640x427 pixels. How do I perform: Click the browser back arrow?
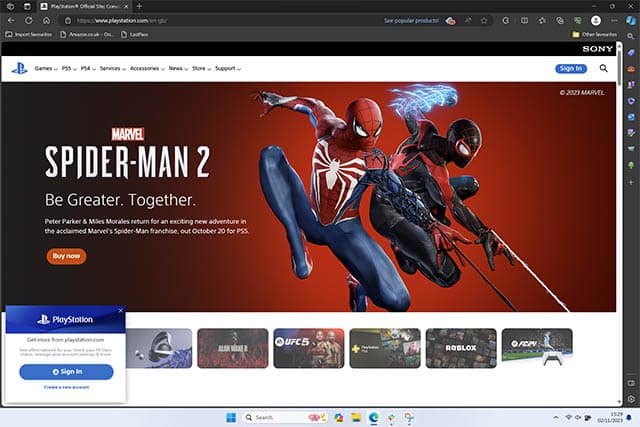11,20
